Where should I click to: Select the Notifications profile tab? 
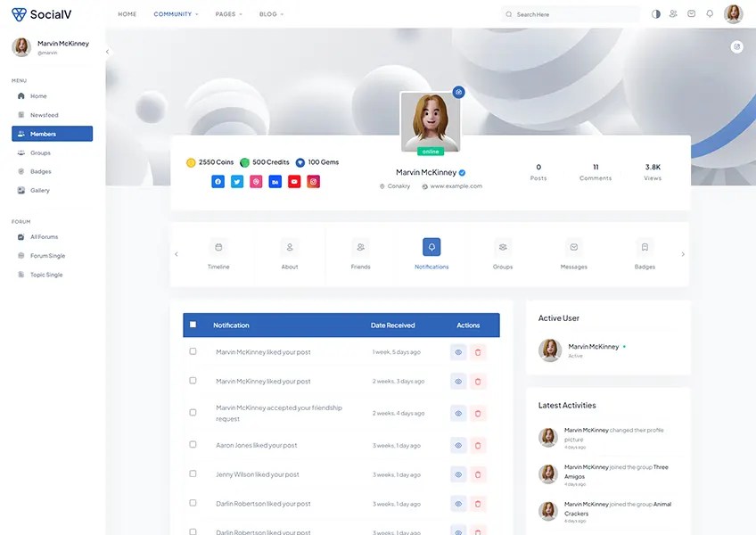coord(431,254)
